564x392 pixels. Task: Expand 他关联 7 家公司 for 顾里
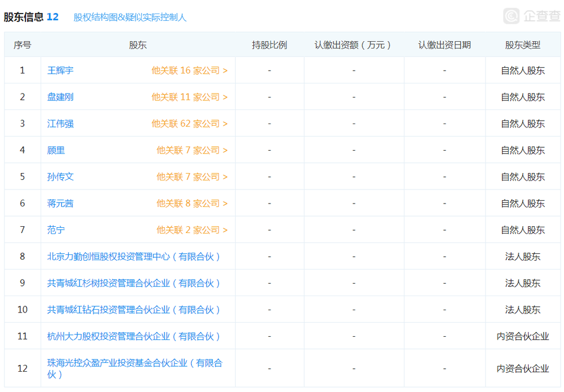click(192, 150)
